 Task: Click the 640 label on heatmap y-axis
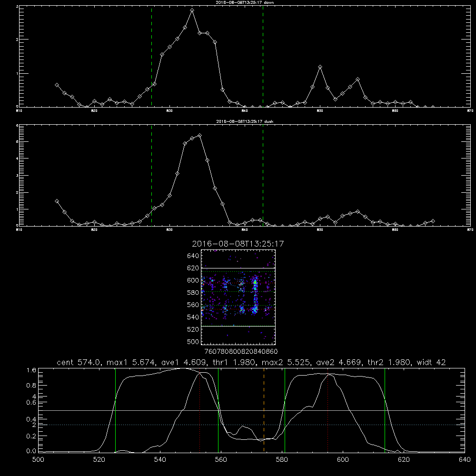(193, 256)
